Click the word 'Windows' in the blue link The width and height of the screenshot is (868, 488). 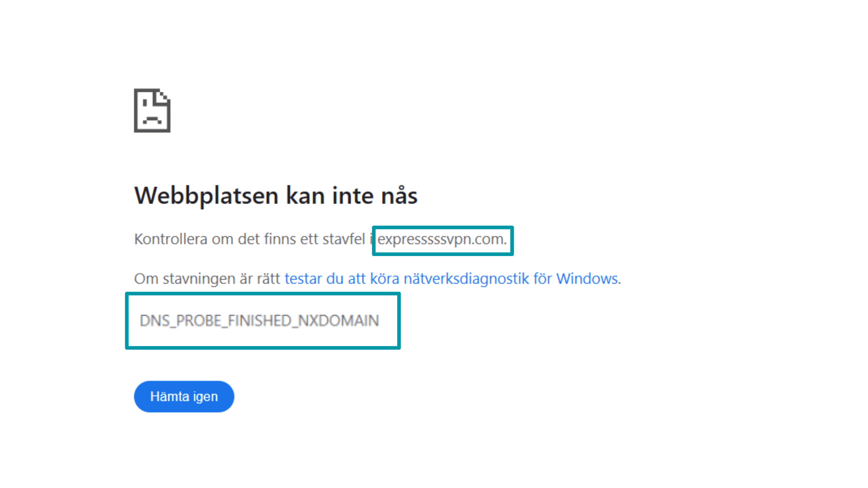[590, 278]
